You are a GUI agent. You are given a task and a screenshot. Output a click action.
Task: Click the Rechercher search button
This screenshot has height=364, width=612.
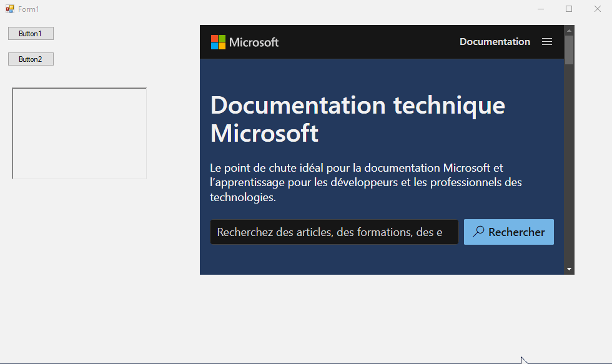tap(508, 232)
